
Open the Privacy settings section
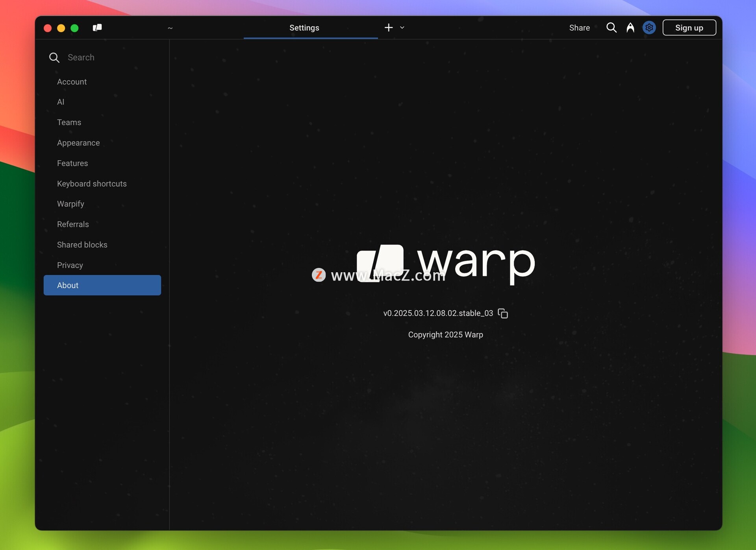tap(102, 265)
